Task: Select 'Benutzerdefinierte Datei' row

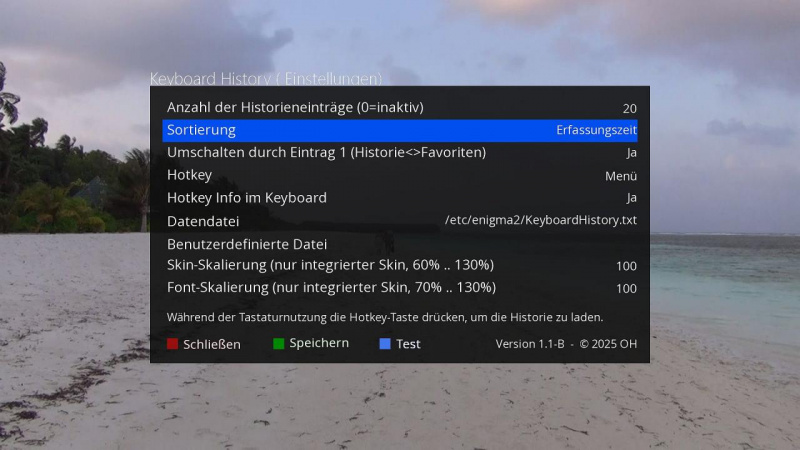Action: [399, 243]
